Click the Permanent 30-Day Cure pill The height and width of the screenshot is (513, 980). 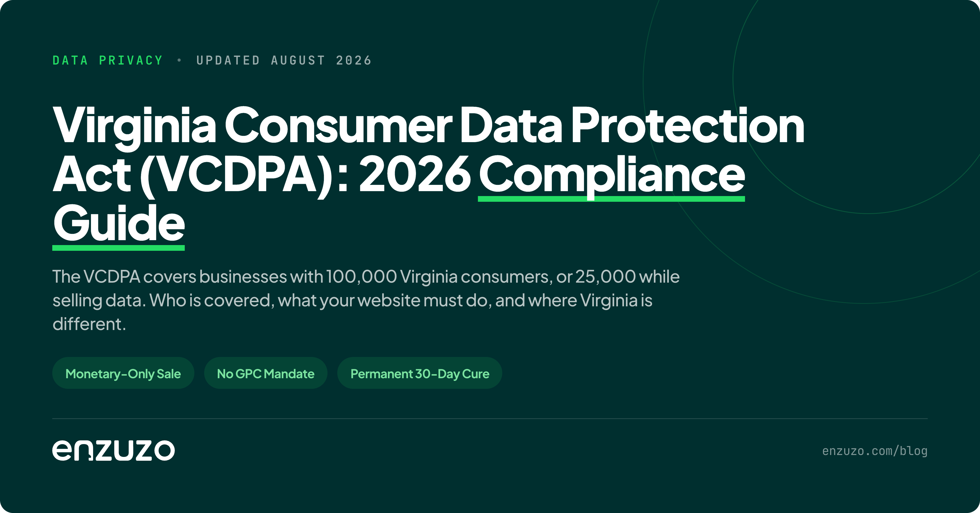(x=419, y=373)
